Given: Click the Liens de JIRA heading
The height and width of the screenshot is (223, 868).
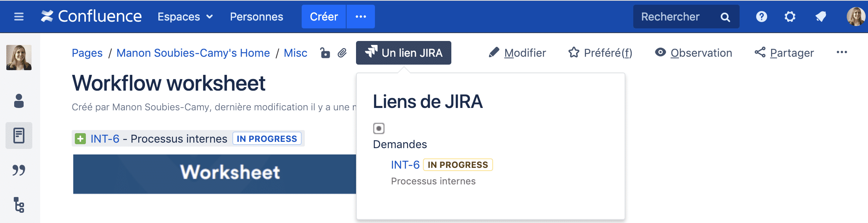Looking at the screenshot, I should pos(428,102).
